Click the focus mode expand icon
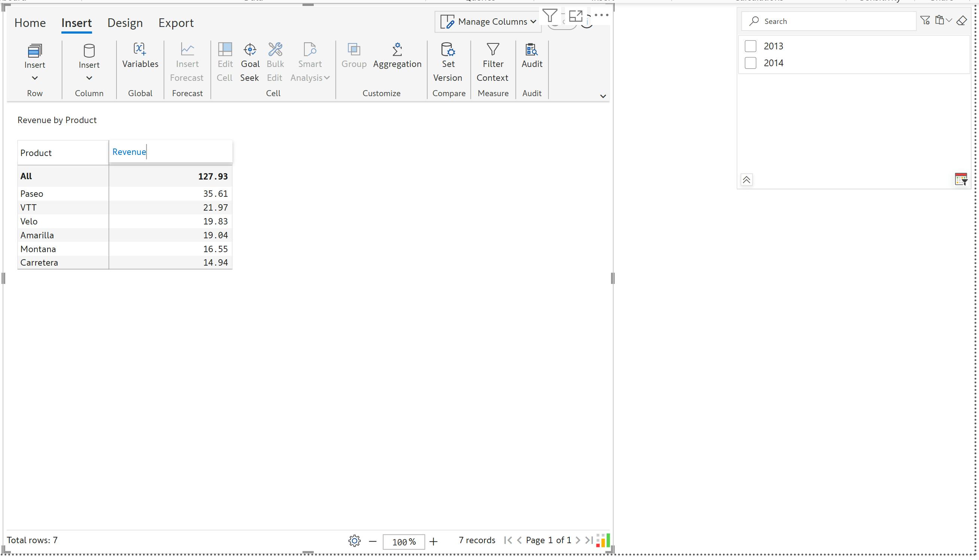This screenshot has height=560, width=979. click(x=575, y=16)
